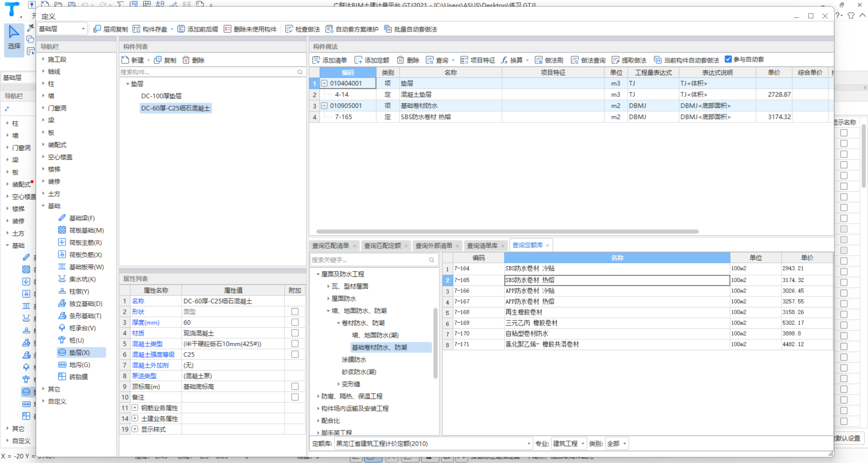Screen dimensions: 868x463
Task: Toggle the 参与自动套 checkbox
Action: point(728,59)
